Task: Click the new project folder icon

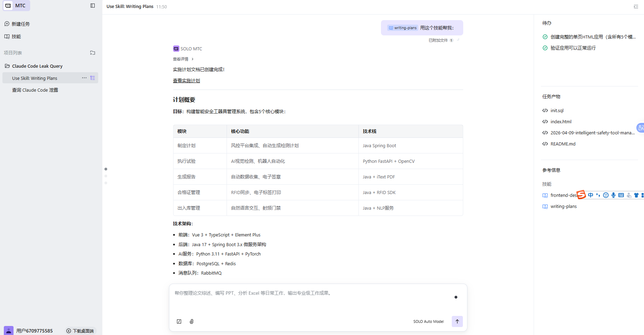Action: 93,53
